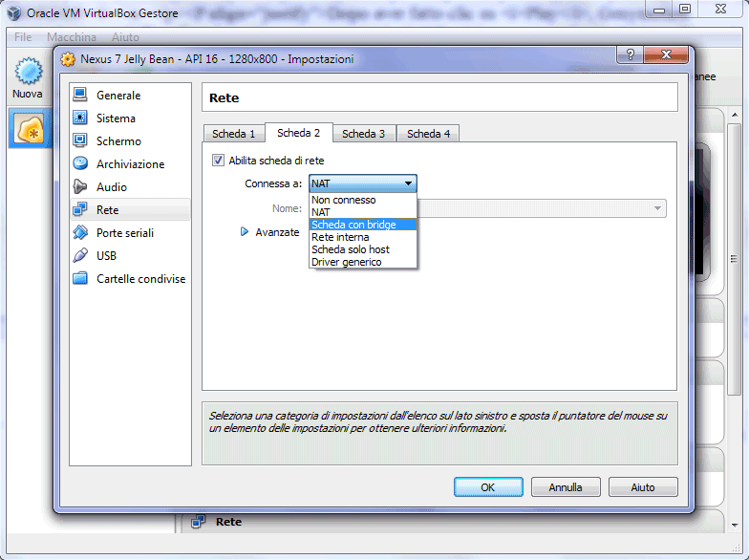Click the Rete network icon in sidebar
The height and width of the screenshot is (560, 749).
[x=80, y=209]
